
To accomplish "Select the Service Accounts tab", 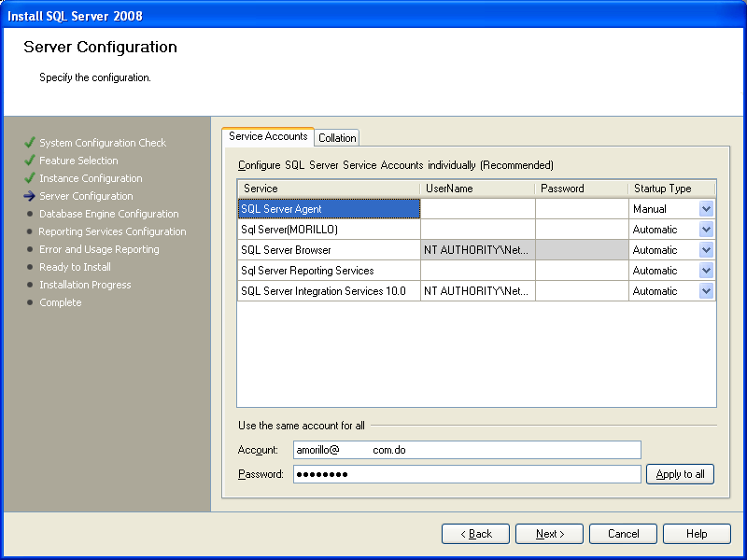I will pos(268,136).
